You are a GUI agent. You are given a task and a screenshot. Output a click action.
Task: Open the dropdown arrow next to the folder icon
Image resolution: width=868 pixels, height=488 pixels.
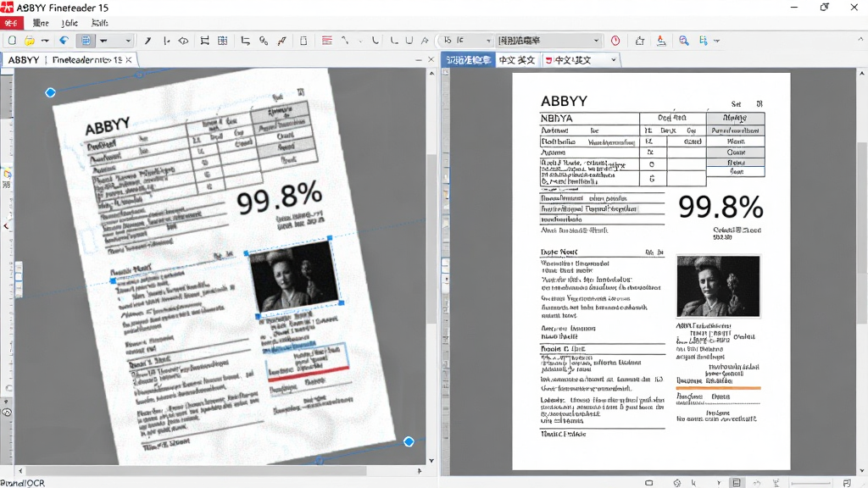[45, 41]
